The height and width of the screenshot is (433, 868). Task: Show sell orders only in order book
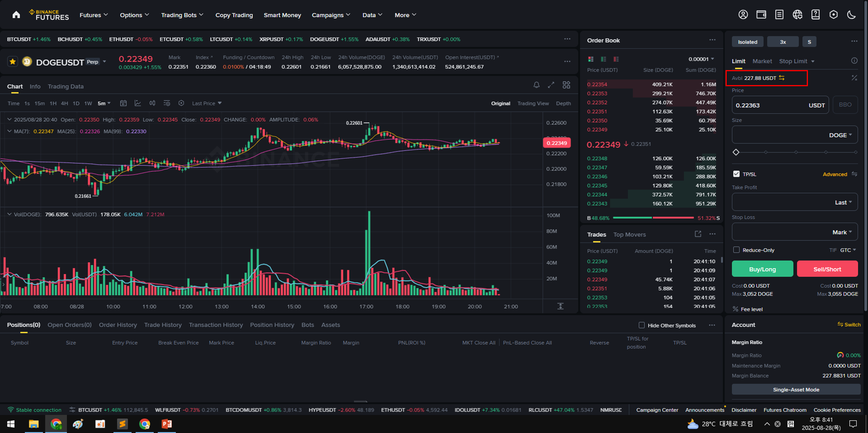[x=616, y=59]
